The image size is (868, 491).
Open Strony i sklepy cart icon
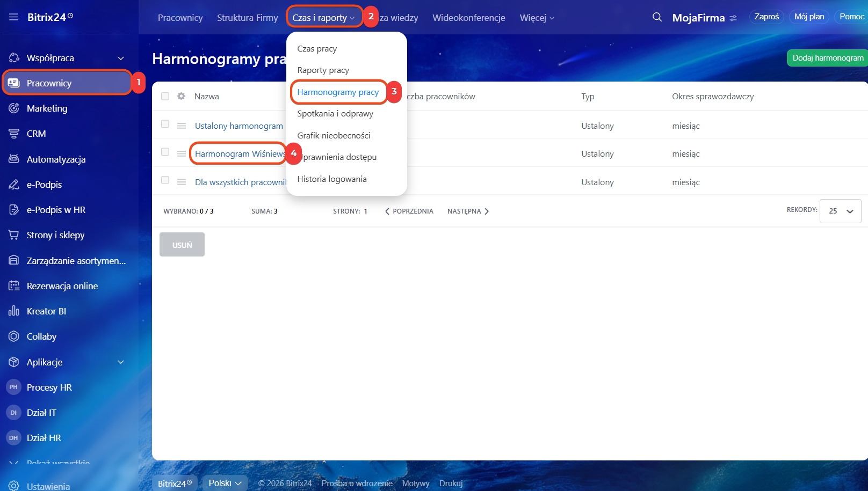(14, 235)
